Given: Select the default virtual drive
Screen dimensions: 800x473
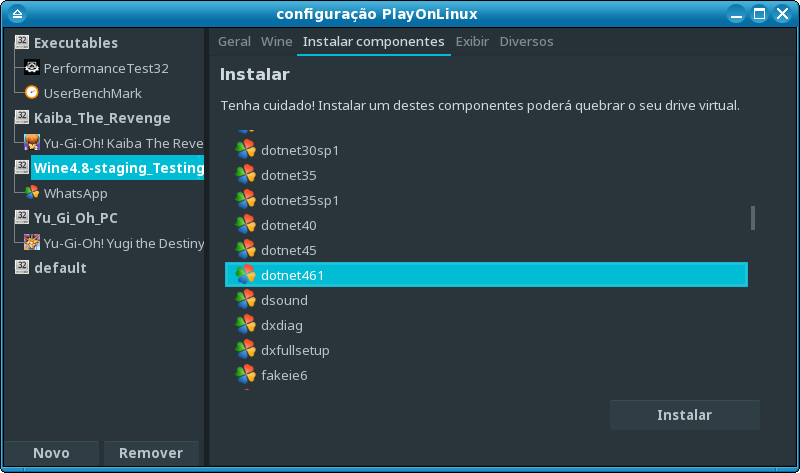Looking at the screenshot, I should pos(60,268).
